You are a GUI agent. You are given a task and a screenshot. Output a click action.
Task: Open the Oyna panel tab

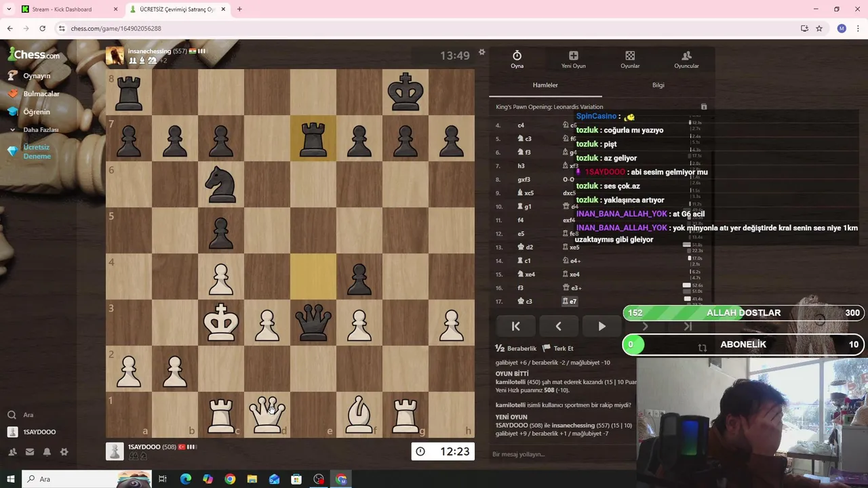517,60
